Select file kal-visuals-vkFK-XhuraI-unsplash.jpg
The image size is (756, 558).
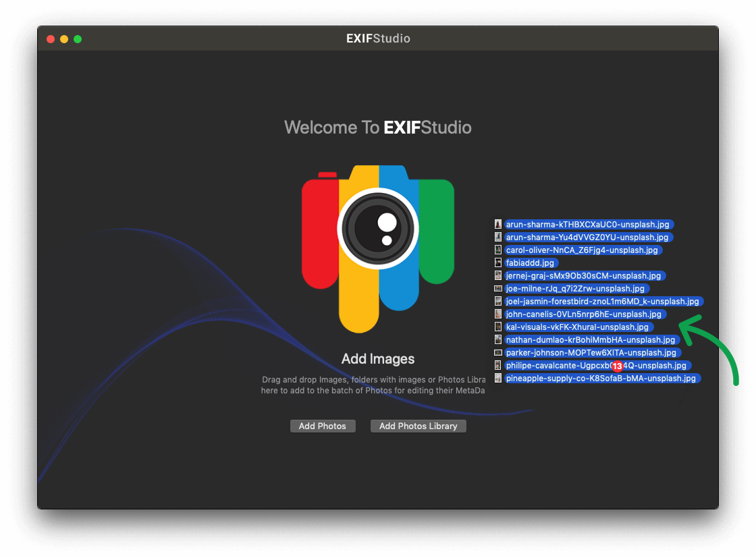(x=578, y=327)
